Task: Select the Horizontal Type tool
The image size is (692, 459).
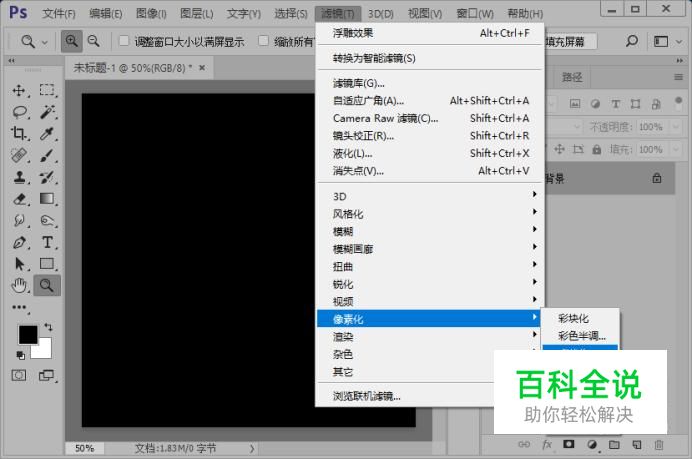Action: (47, 242)
